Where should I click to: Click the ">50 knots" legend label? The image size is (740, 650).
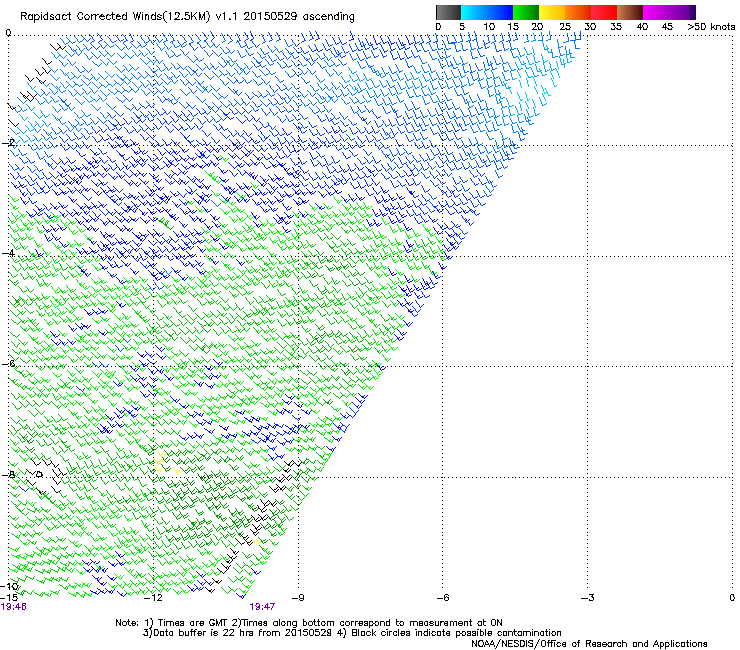point(711,27)
